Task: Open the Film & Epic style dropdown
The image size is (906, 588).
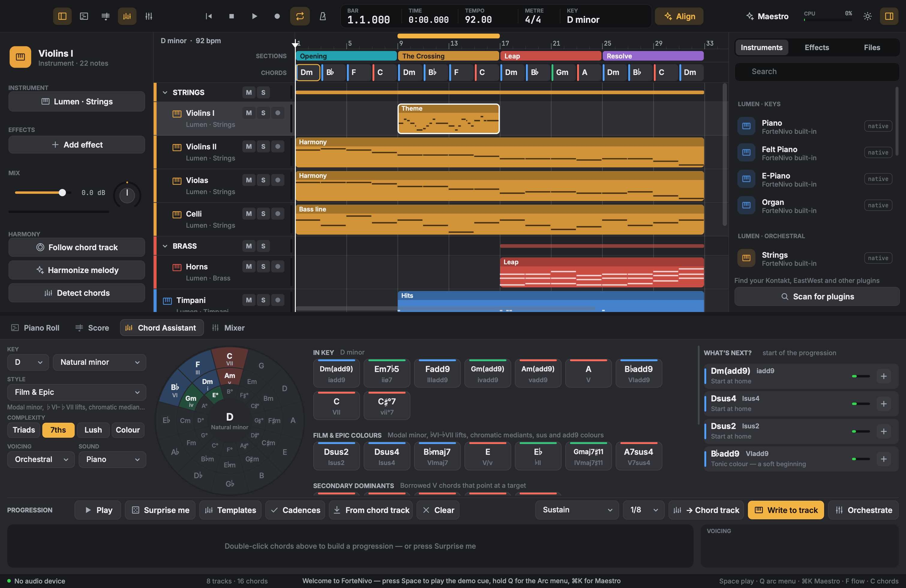Action: coord(76,392)
